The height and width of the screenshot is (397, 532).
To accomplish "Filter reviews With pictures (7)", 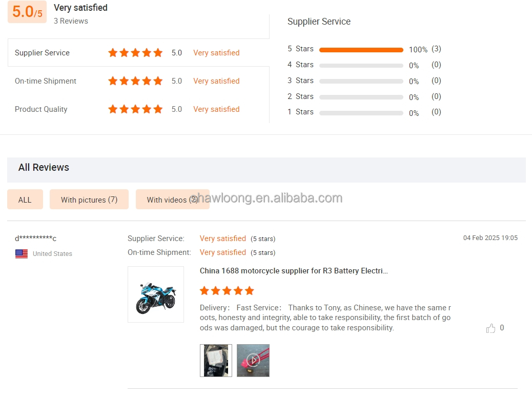I will [x=89, y=200].
